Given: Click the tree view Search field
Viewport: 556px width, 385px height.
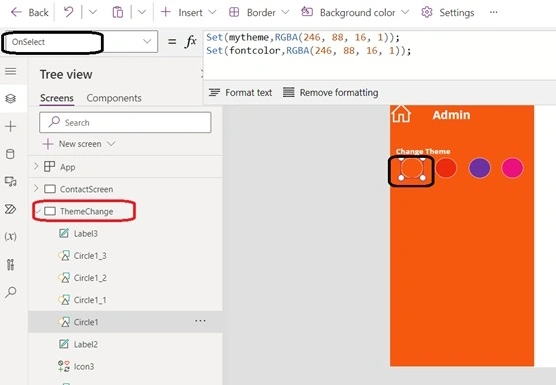Looking at the screenshot, I should [125, 123].
